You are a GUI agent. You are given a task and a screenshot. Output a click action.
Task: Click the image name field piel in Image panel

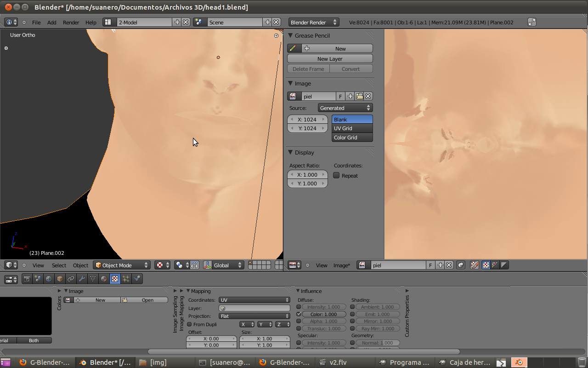click(x=318, y=96)
